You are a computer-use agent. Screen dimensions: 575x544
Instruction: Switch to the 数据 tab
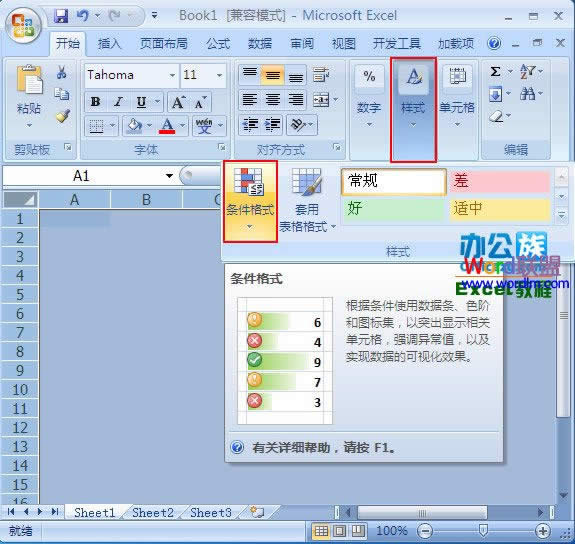[x=260, y=44]
